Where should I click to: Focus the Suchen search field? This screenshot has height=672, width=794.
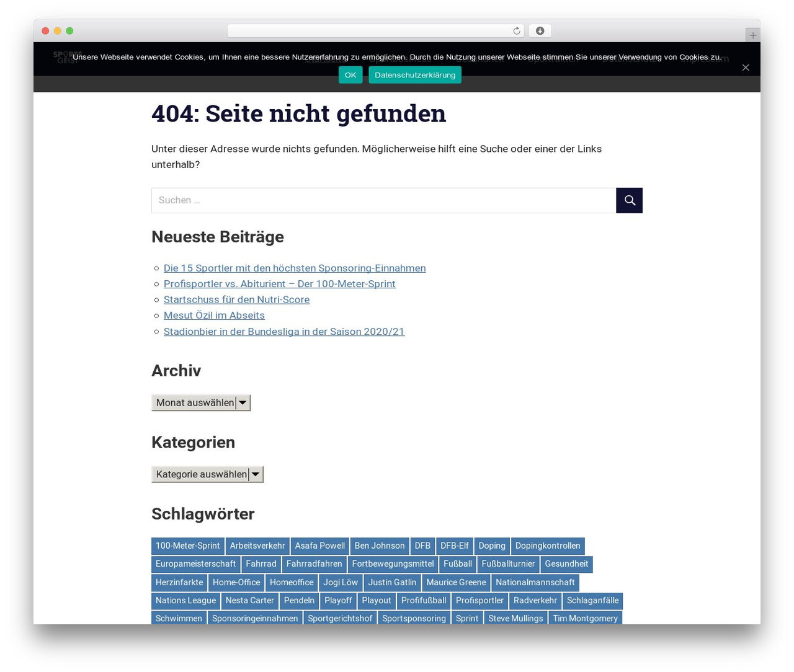coord(383,200)
